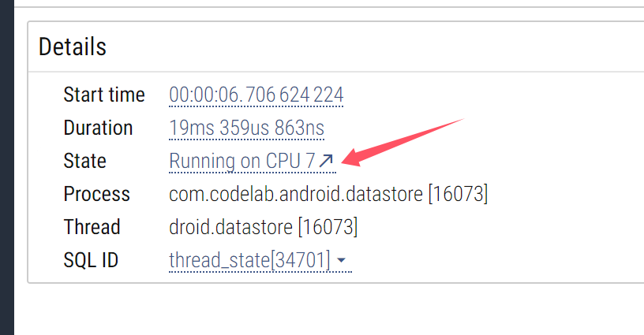This screenshot has width=644, height=335.
Task: Click the red annotation arrow pointing at State
Action: click(402, 142)
